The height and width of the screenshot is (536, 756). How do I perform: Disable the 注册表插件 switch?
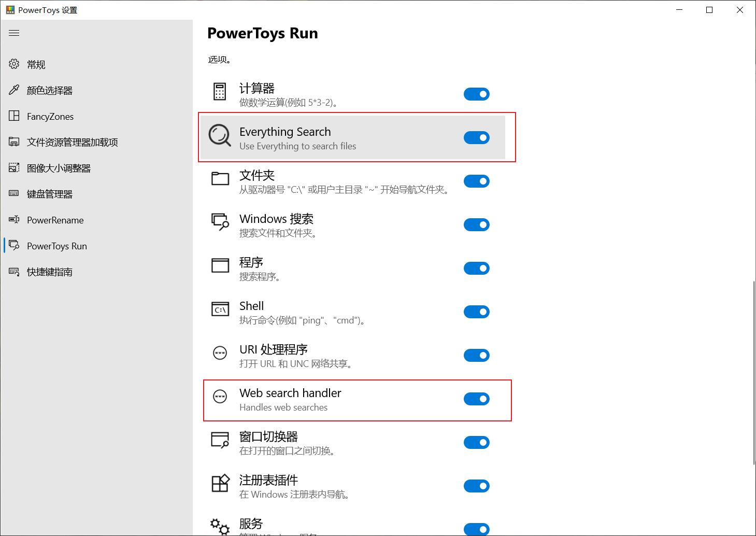point(477,486)
